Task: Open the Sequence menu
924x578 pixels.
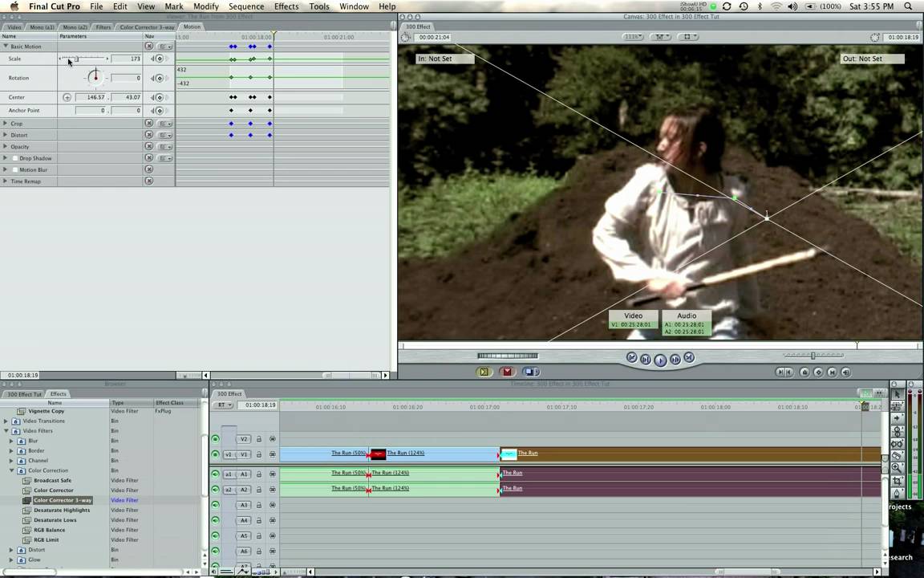Action: pos(246,6)
